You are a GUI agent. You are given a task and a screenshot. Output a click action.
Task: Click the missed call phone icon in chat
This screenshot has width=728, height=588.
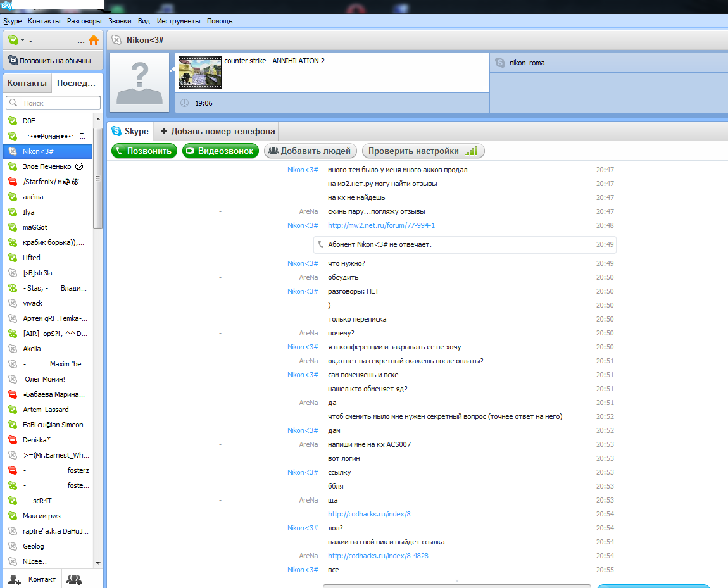pos(321,244)
